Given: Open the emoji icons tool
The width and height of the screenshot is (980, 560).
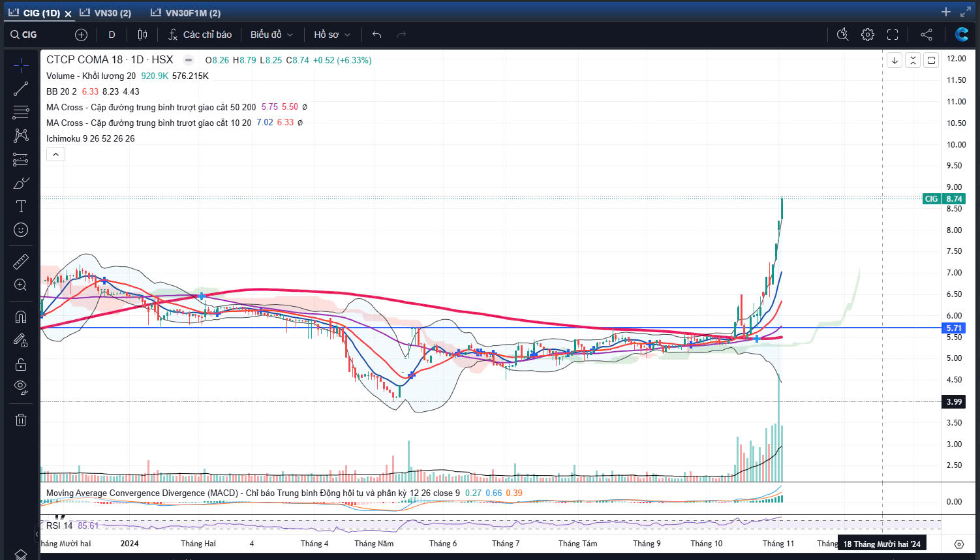Looking at the screenshot, I should [21, 230].
